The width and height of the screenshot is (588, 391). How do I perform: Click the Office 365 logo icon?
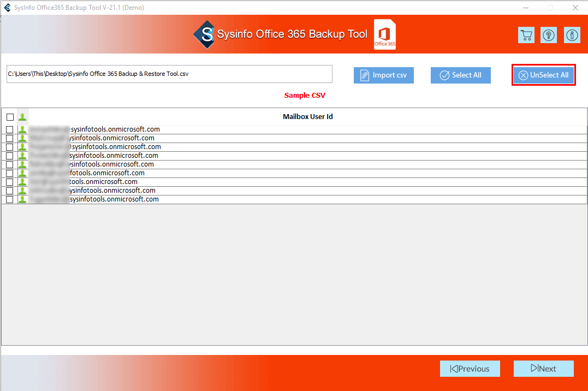[385, 34]
